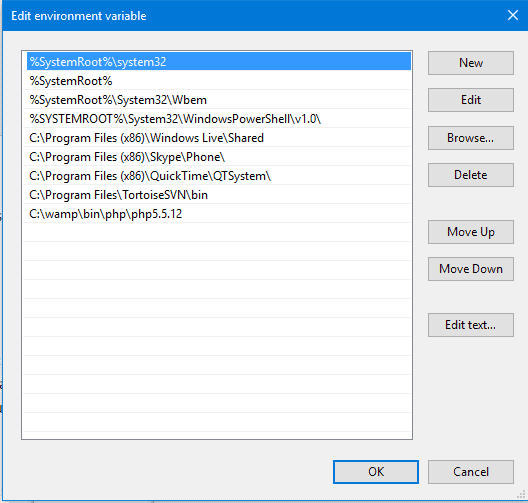Select the plain %SystemRoot% entry

click(219, 81)
